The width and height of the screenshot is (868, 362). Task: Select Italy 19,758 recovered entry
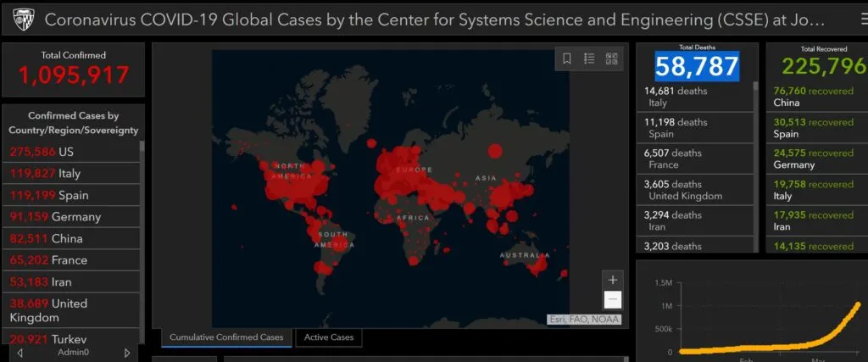click(x=818, y=190)
